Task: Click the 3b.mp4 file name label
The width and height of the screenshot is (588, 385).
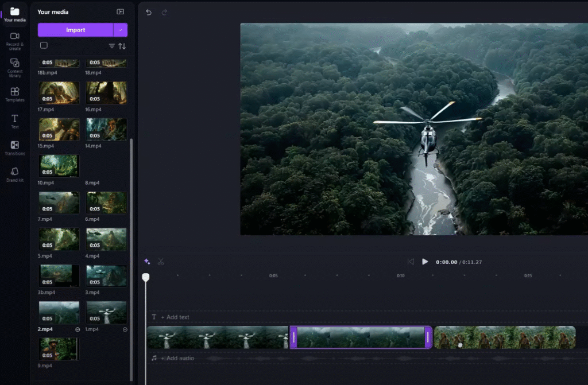Action: (46, 293)
